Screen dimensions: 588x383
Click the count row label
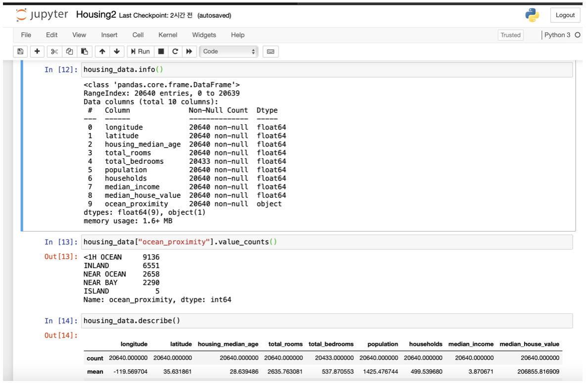[x=95, y=358]
